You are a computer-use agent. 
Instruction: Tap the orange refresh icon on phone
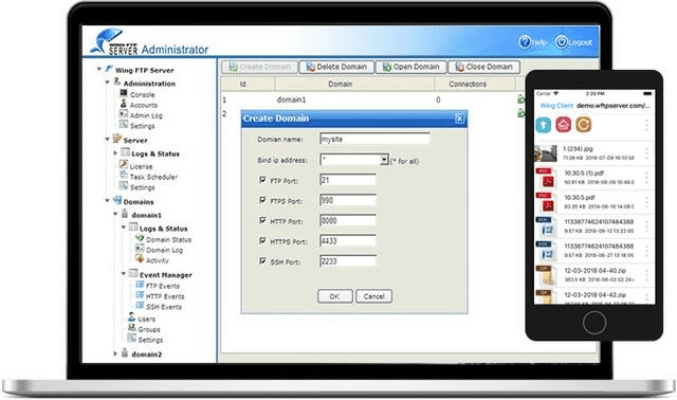pyautogui.click(x=582, y=125)
